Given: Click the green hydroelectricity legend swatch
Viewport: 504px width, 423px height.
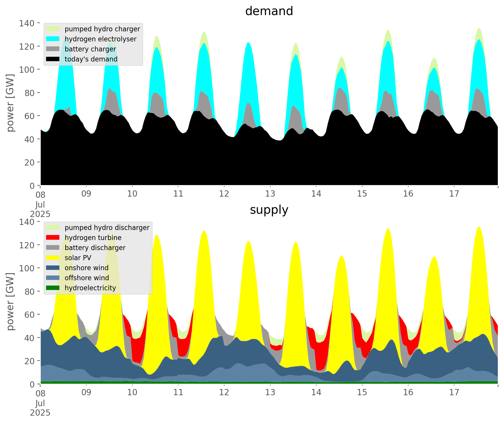Looking at the screenshot, I should pos(53,288).
